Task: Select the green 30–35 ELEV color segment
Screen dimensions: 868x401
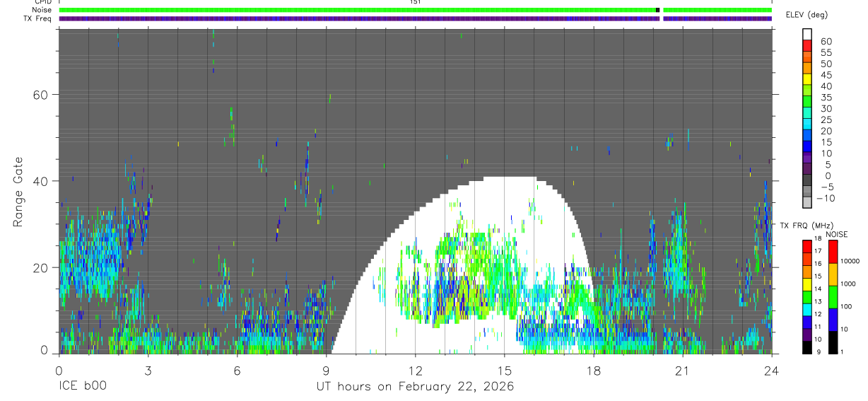Action: [807, 103]
